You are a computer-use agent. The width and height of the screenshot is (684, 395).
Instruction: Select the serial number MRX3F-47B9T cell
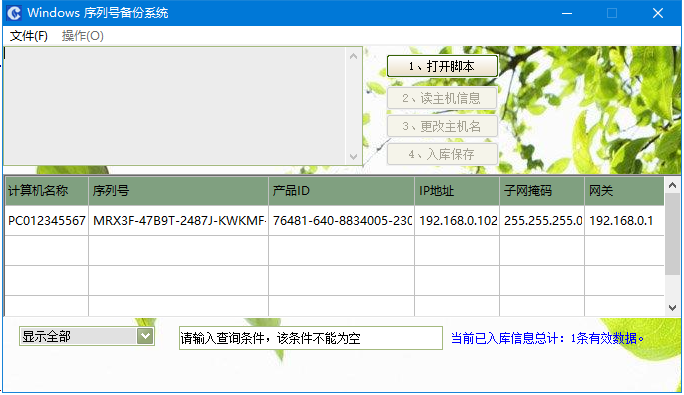[178, 221]
